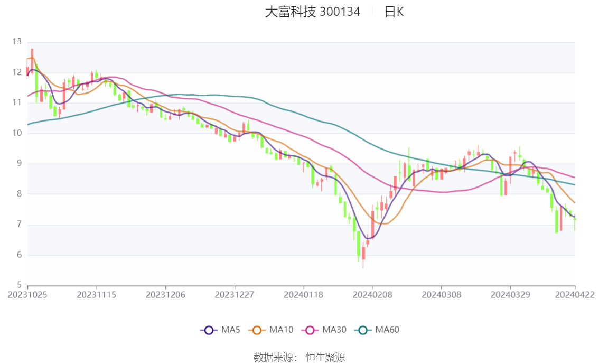Click the chart title 大富科技 300134

(313, 12)
